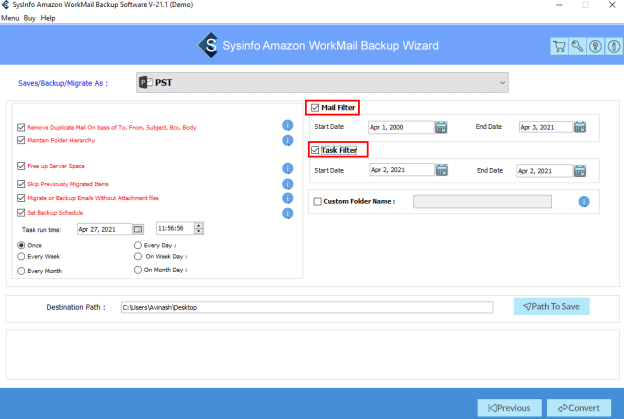Show info for Free up Server Space
The height and width of the screenshot is (419, 624).
pyautogui.click(x=288, y=169)
